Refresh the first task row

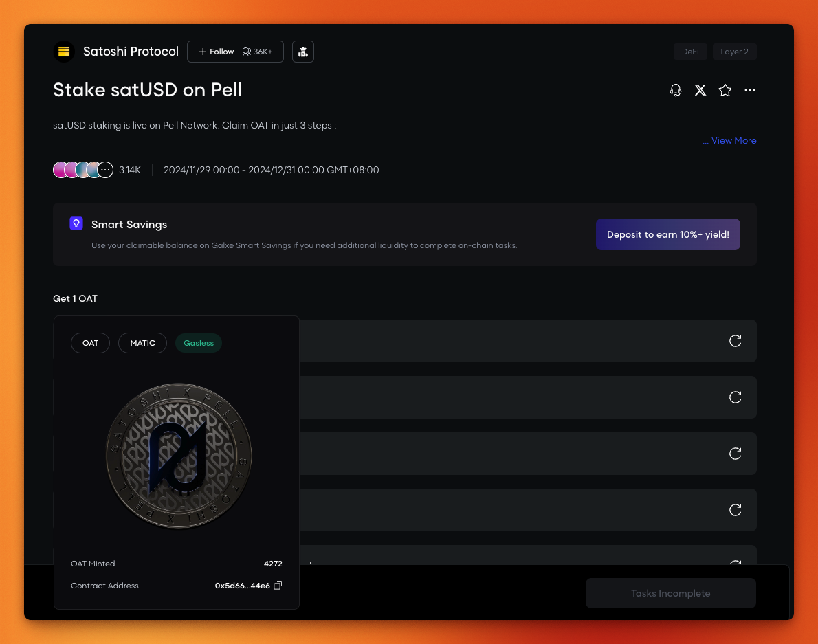click(x=735, y=341)
